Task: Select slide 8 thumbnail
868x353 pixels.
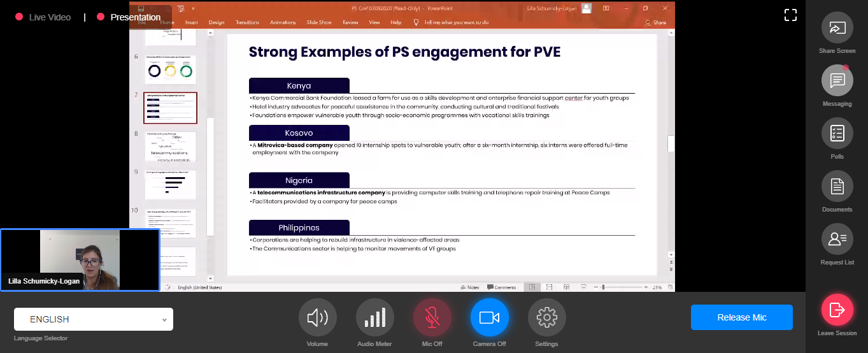Action: tap(170, 146)
